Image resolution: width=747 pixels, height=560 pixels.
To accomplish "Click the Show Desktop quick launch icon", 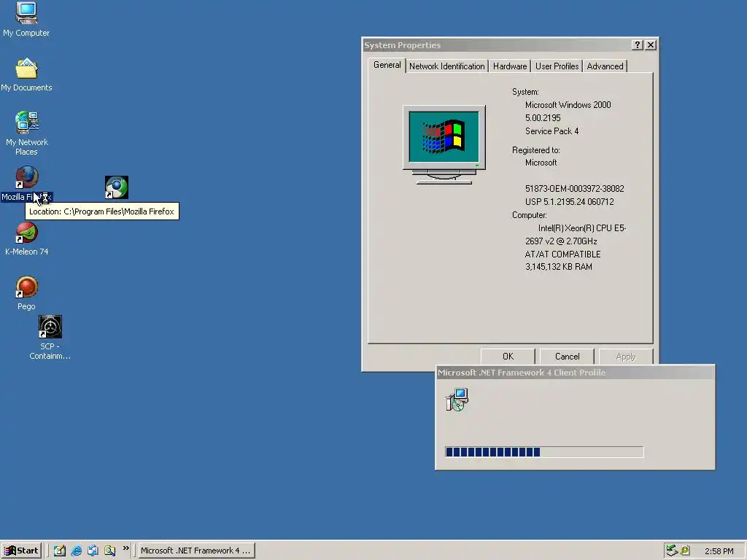I will (x=60, y=551).
